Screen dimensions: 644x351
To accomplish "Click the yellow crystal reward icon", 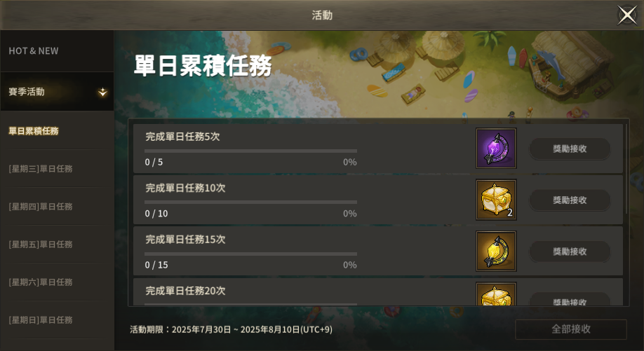I will 496,251.
